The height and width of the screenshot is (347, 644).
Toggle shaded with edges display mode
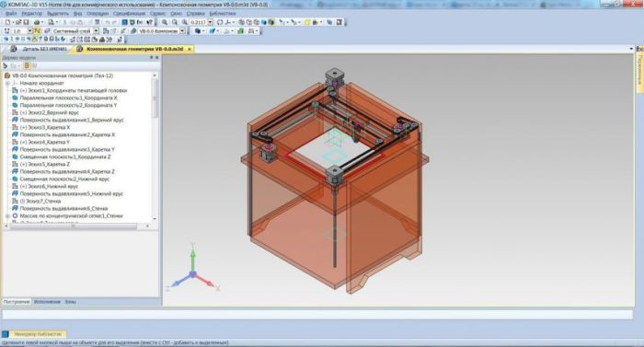click(271, 22)
